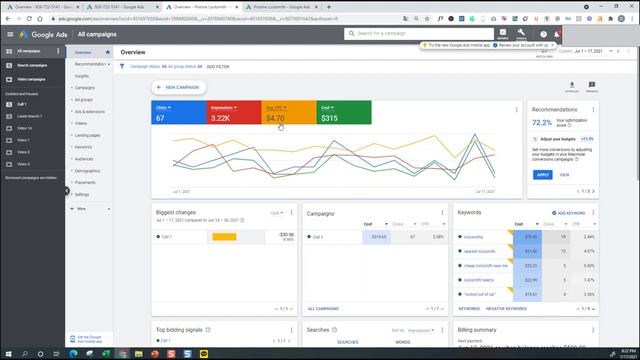Open the green Cost metric dropdown
This screenshot has width=640, height=360.
point(327,108)
